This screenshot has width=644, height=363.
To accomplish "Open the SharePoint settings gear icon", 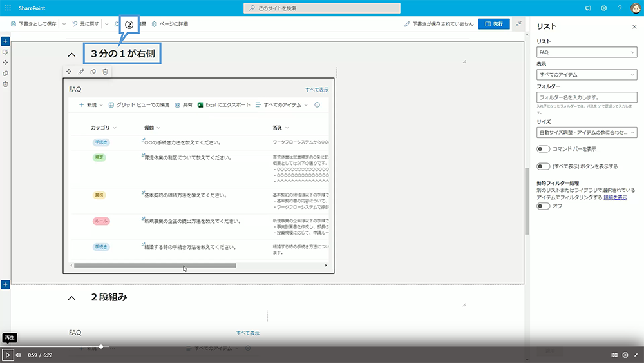I will tap(604, 8).
